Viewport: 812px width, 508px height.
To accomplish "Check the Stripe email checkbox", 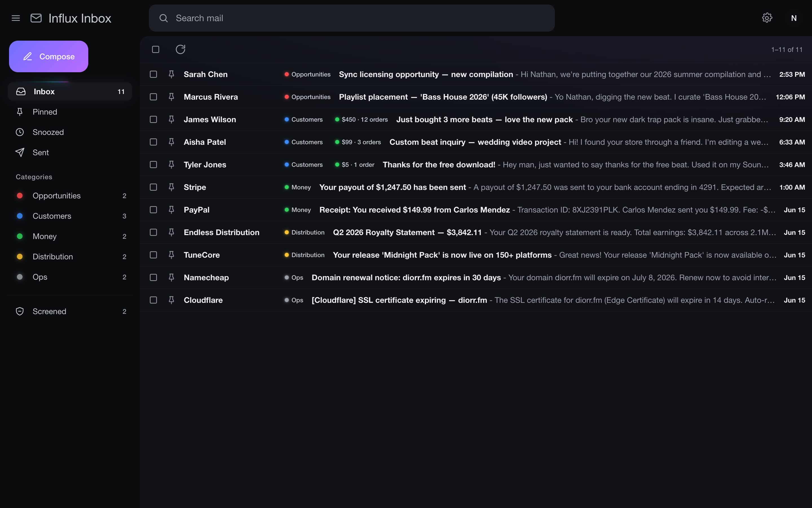I will point(153,187).
